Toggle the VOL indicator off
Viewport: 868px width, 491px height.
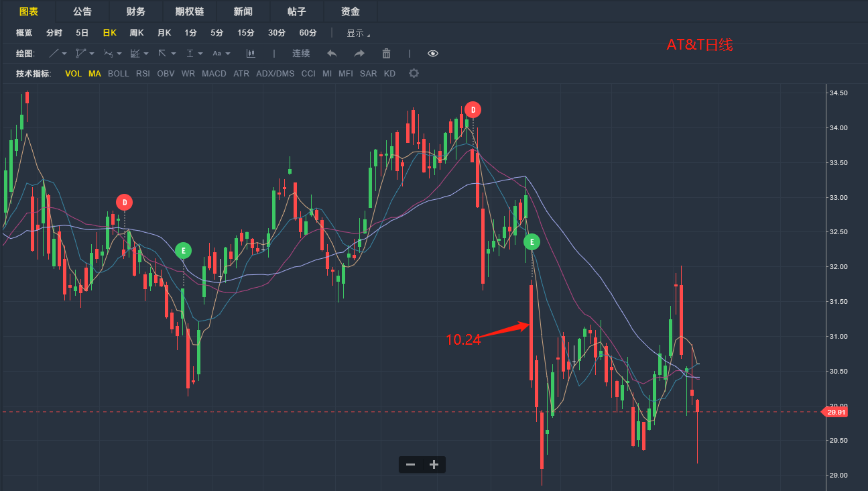pos(73,73)
